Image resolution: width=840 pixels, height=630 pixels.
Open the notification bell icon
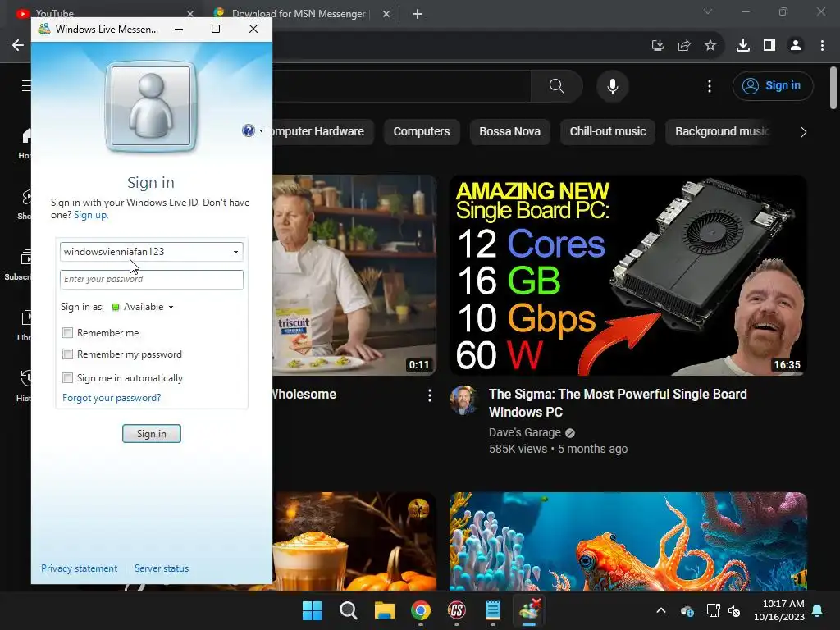pyautogui.click(x=818, y=610)
